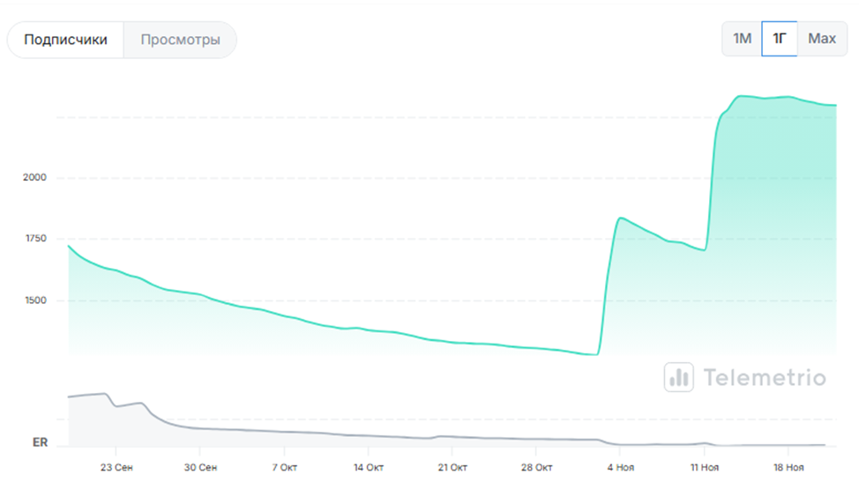
Task: Click the 4 Ноя date label
Action: (x=620, y=467)
